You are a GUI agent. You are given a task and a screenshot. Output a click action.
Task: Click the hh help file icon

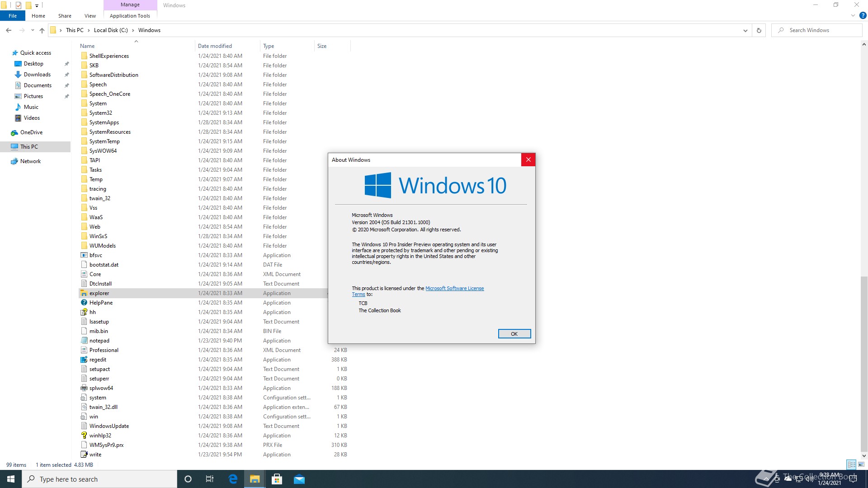tap(84, 312)
